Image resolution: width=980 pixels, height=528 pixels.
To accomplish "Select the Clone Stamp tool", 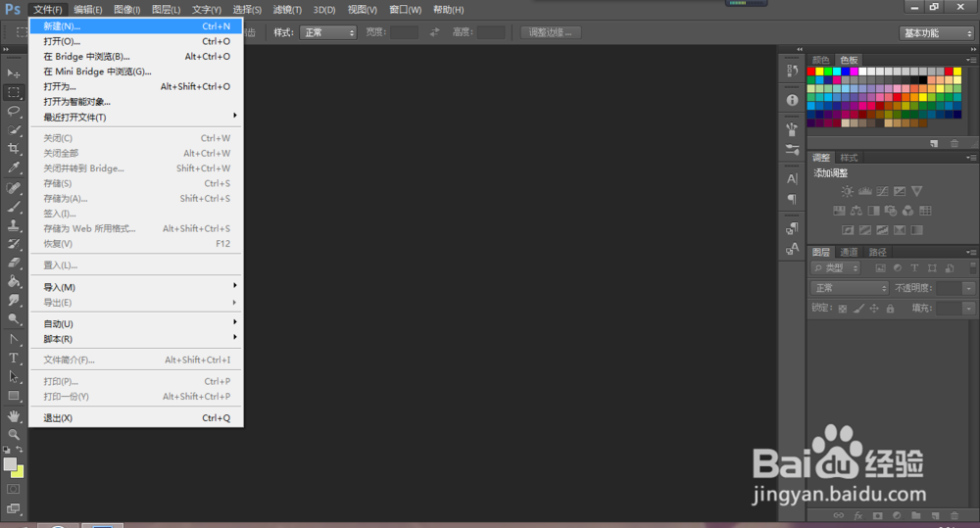I will pyautogui.click(x=13, y=225).
